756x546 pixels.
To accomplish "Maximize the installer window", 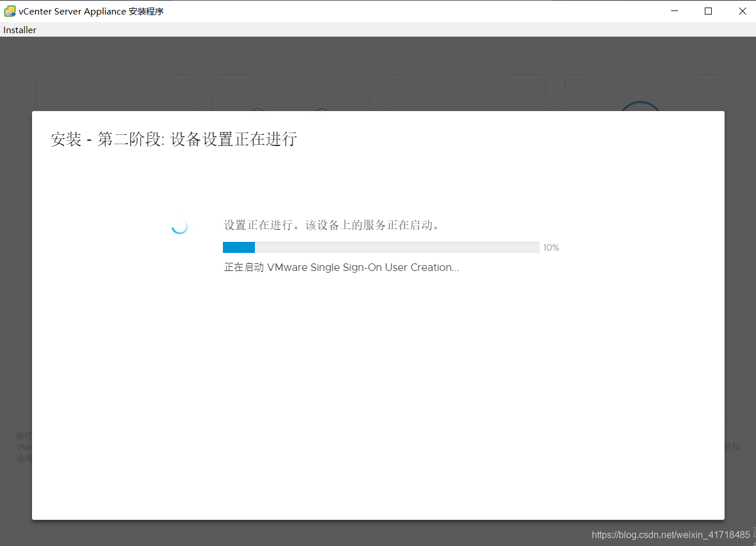I will 708,11.
